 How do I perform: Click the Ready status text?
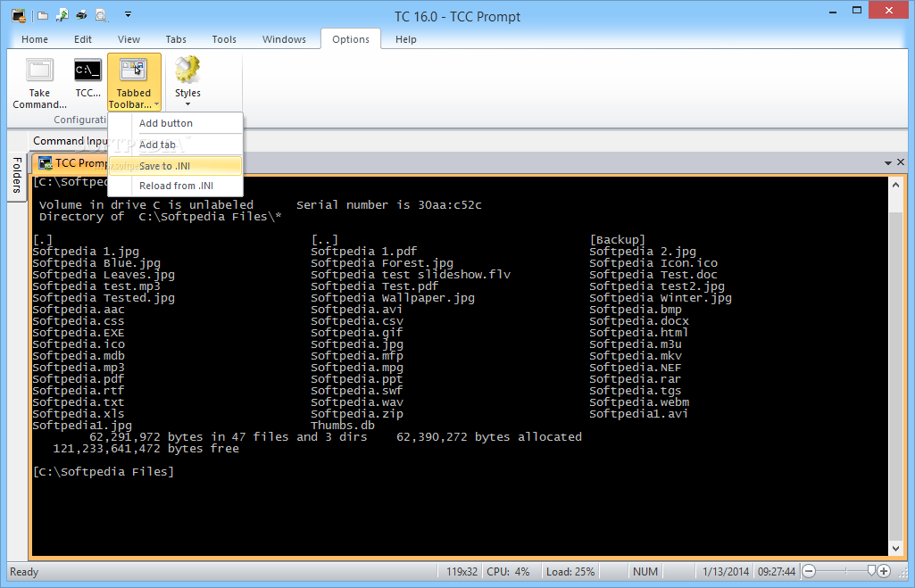pyautogui.click(x=24, y=572)
